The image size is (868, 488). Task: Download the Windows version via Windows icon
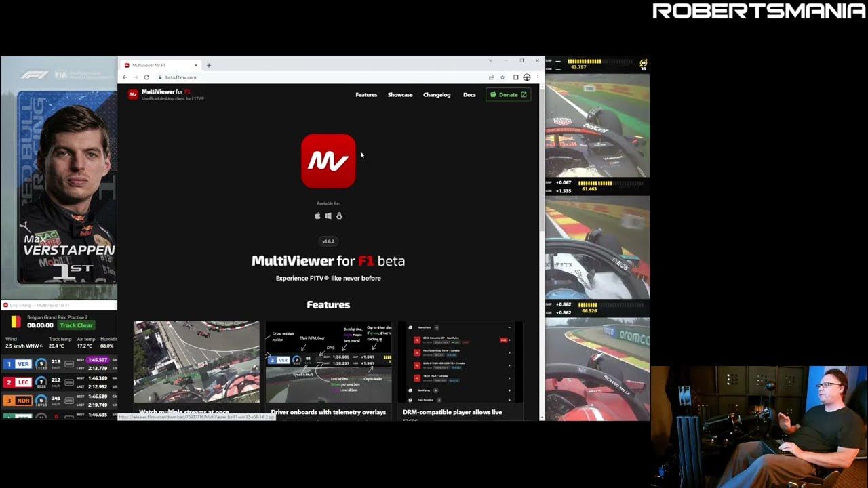click(x=328, y=216)
